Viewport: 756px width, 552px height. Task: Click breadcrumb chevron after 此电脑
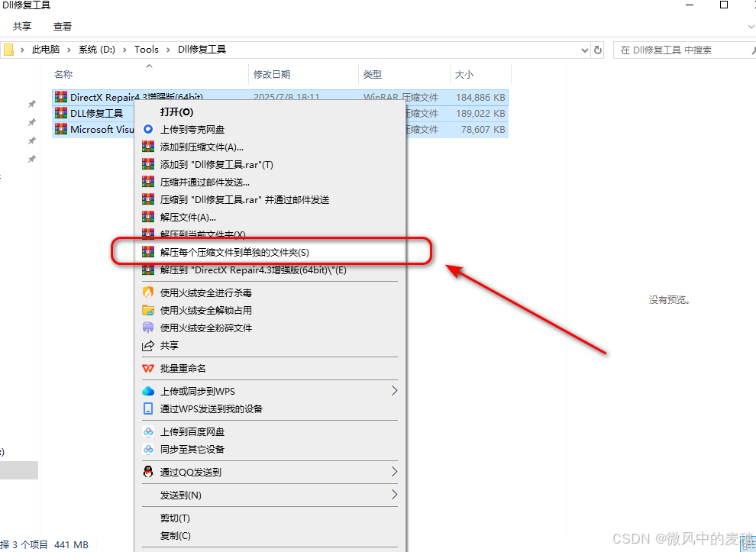(69, 50)
